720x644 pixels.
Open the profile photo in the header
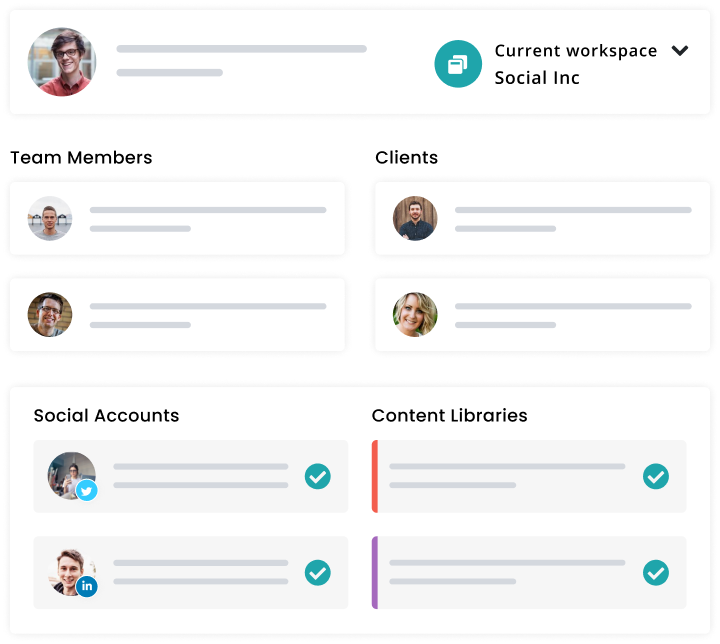62,62
